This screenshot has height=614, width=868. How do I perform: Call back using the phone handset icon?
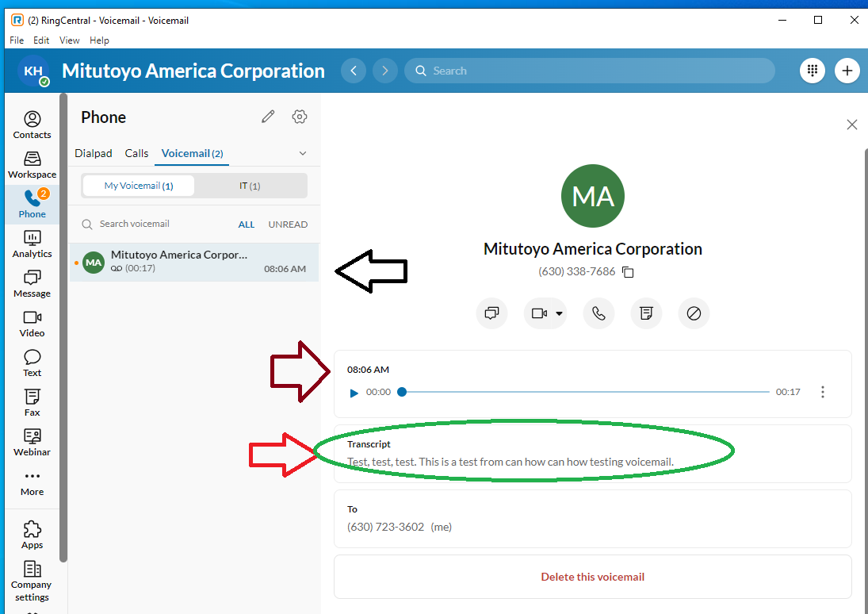coord(598,313)
